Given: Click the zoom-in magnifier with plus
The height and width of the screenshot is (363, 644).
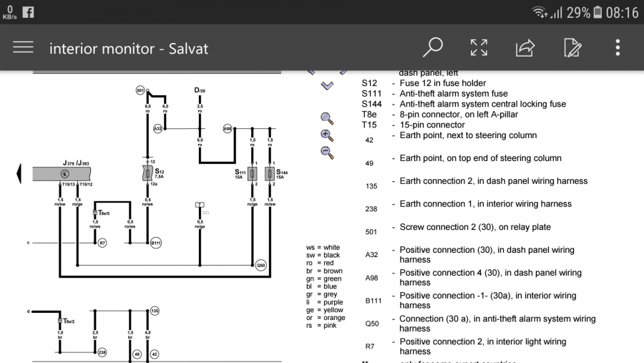Looking at the screenshot, I should pyautogui.click(x=327, y=135).
